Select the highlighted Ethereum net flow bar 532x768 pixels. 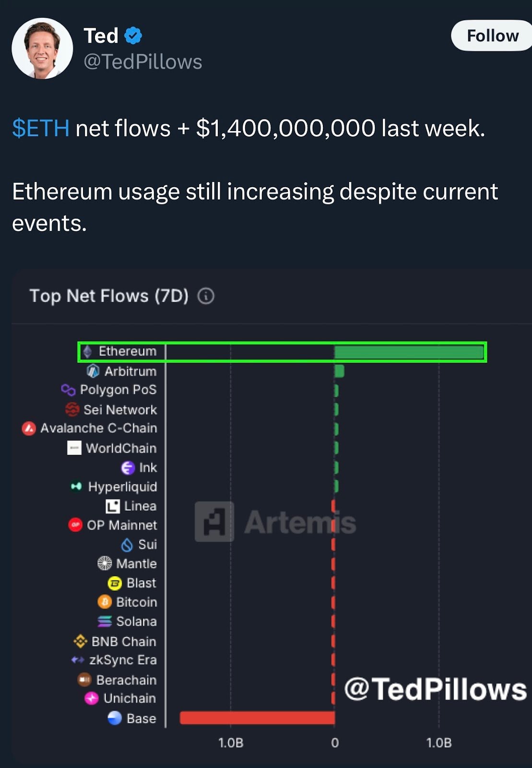point(408,351)
